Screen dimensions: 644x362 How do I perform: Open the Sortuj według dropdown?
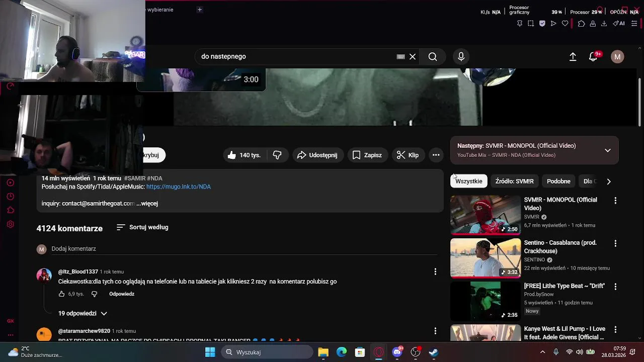pyautogui.click(x=142, y=227)
